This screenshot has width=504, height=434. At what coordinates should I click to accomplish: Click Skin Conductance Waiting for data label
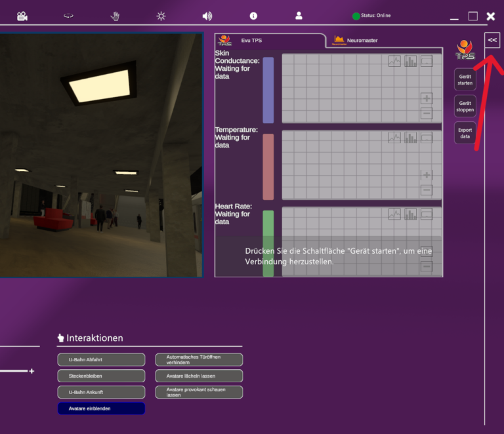point(237,64)
